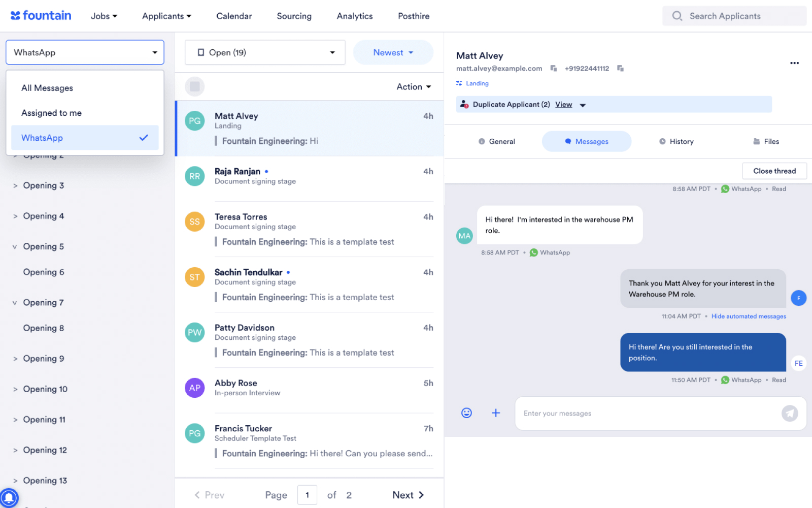Click SS avatar of Teresa Torres
812x508 pixels.
click(x=195, y=221)
